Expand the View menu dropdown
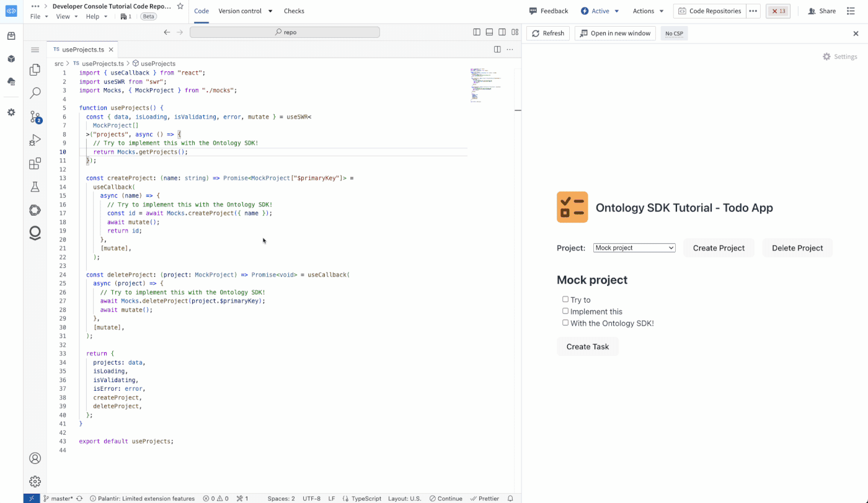 click(x=67, y=17)
